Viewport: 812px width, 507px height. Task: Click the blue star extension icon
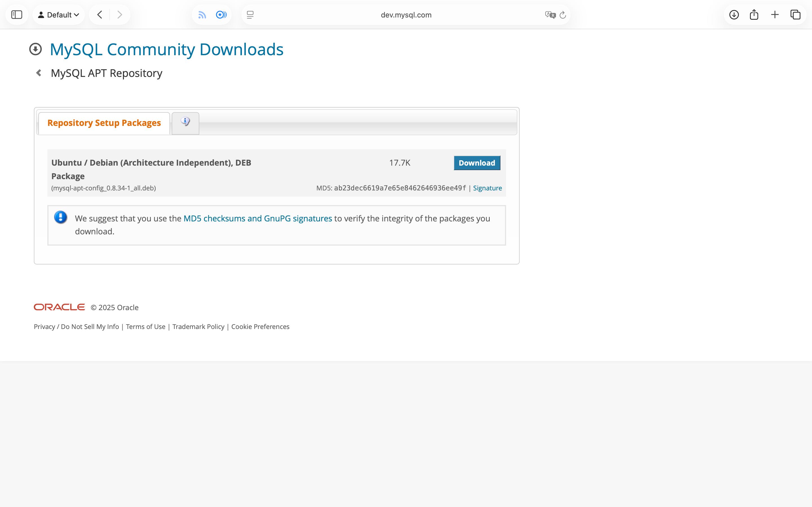click(221, 15)
